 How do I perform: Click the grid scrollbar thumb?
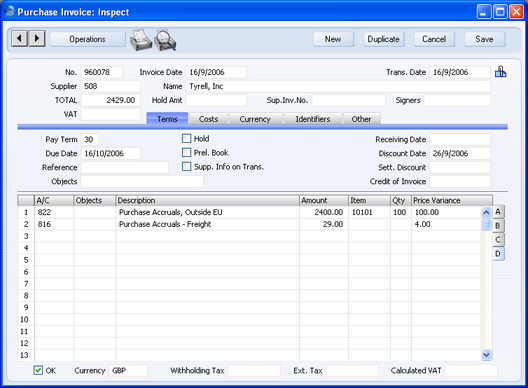486,224
